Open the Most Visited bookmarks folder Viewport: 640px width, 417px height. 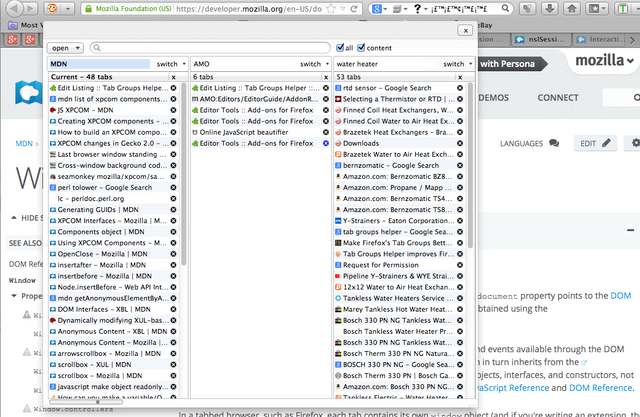(25, 25)
